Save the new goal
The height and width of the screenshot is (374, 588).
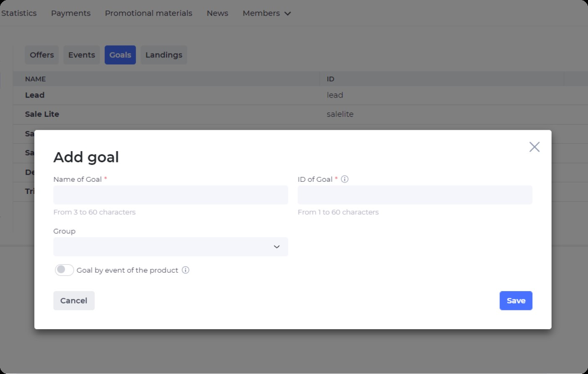coord(516,301)
